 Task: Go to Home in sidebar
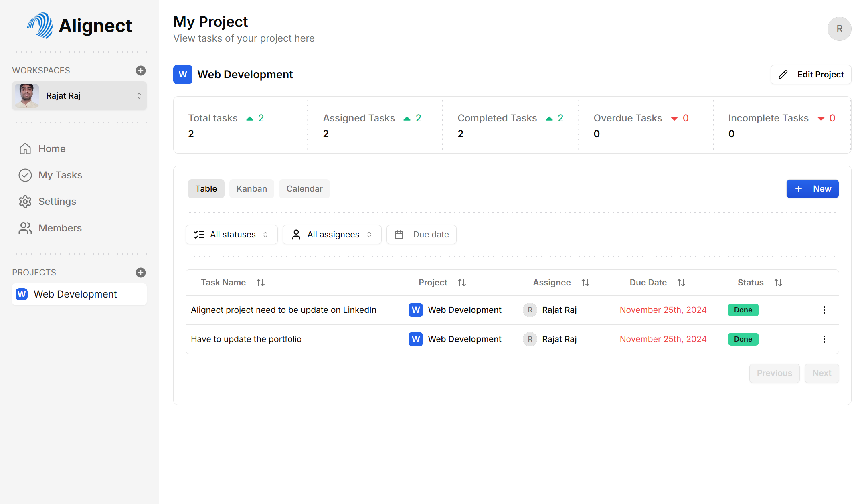[x=79, y=149]
